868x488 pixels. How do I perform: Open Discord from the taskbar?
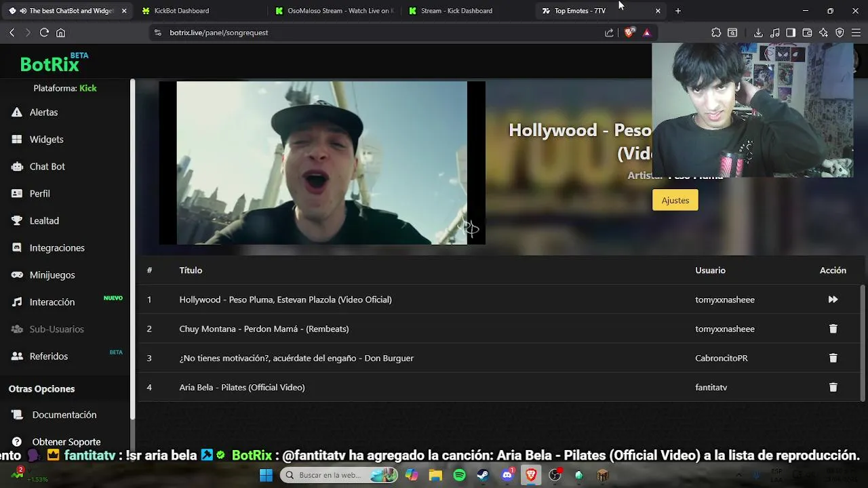click(507, 475)
